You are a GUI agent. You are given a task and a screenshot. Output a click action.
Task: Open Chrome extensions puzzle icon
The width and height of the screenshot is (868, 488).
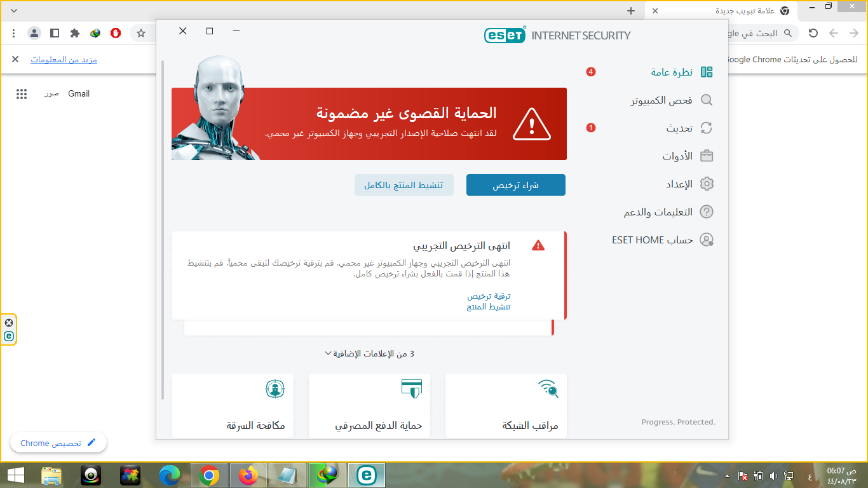pyautogui.click(x=75, y=33)
